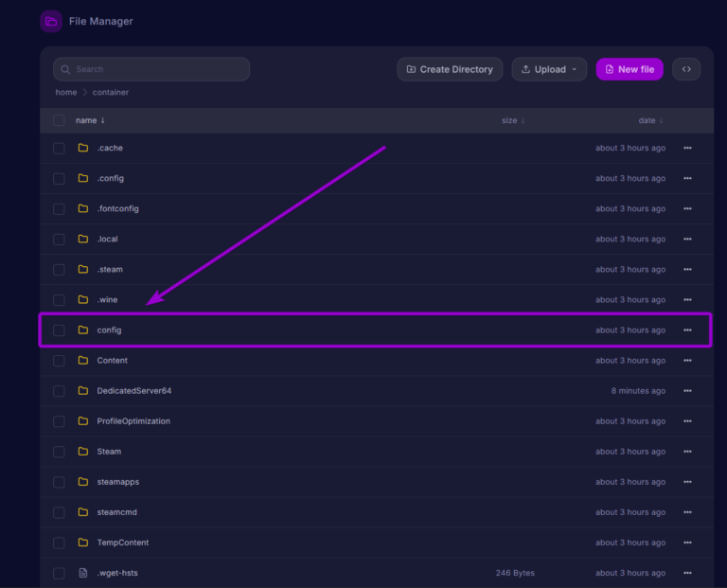
Task: Open more options for config row
Action: point(687,330)
